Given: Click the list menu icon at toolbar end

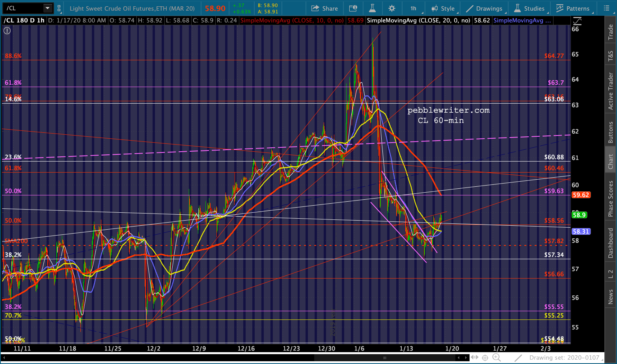Looking at the screenshot, I should click(606, 8).
